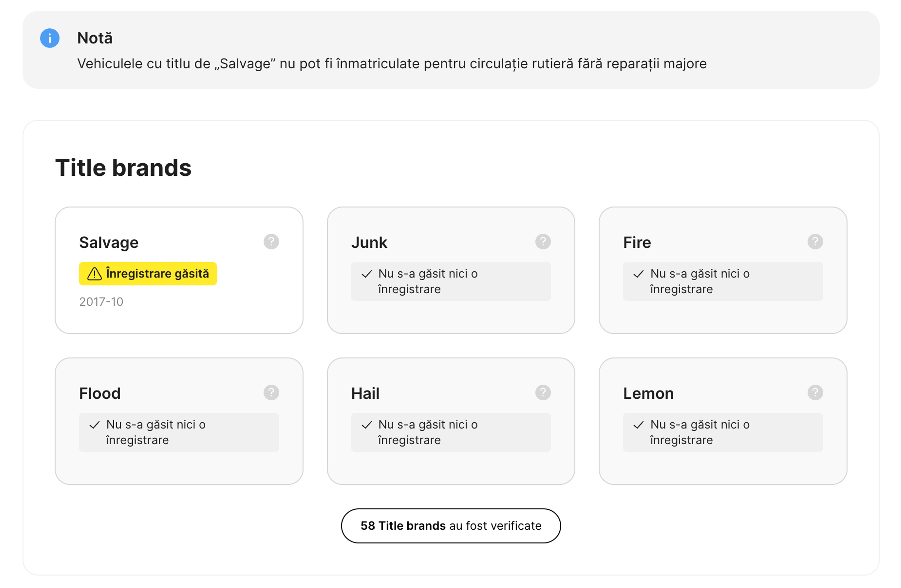The width and height of the screenshot is (901, 588).
Task: Click the Junk card help icon
Action: pos(543,241)
